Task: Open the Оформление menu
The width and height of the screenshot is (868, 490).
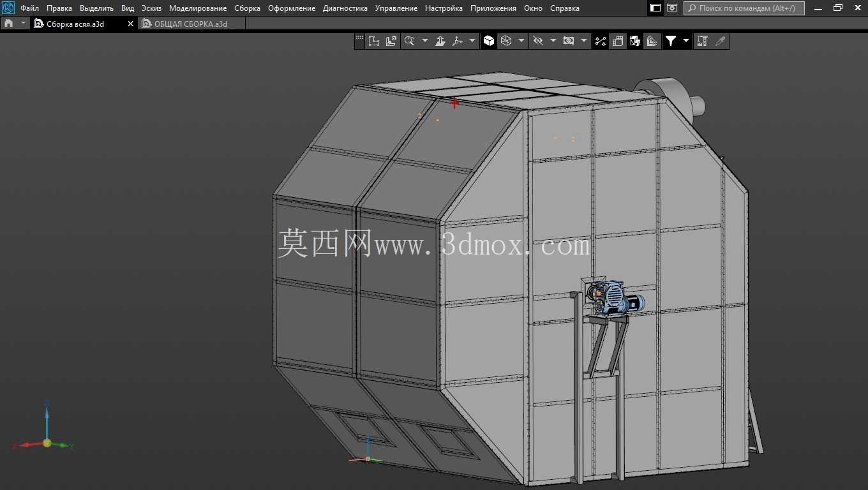Action: pos(292,8)
